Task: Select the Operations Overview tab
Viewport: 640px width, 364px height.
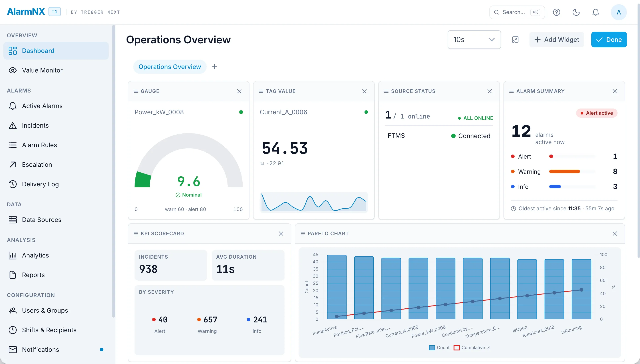Action: (x=170, y=67)
